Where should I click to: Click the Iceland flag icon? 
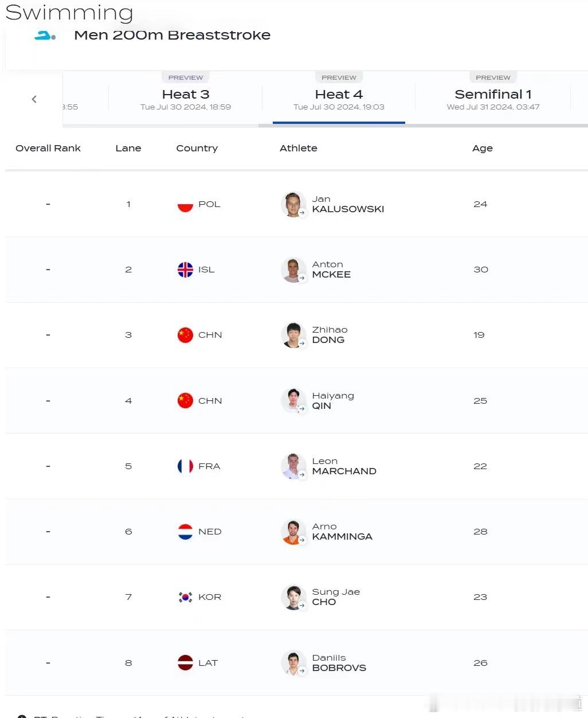(185, 270)
